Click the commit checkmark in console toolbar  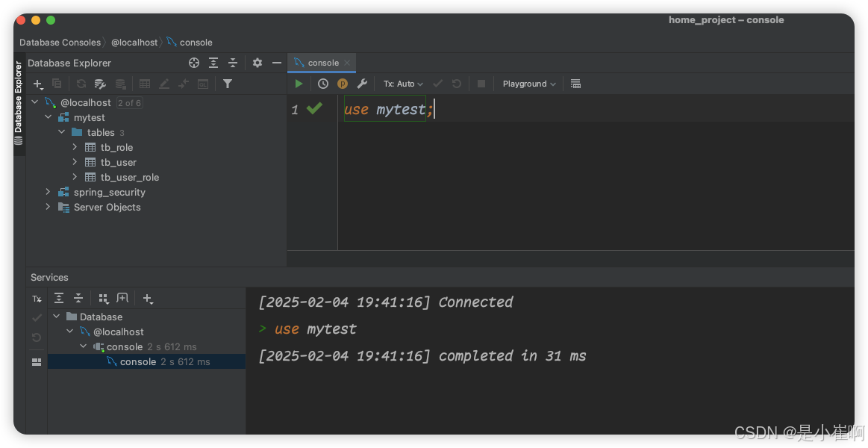click(438, 84)
